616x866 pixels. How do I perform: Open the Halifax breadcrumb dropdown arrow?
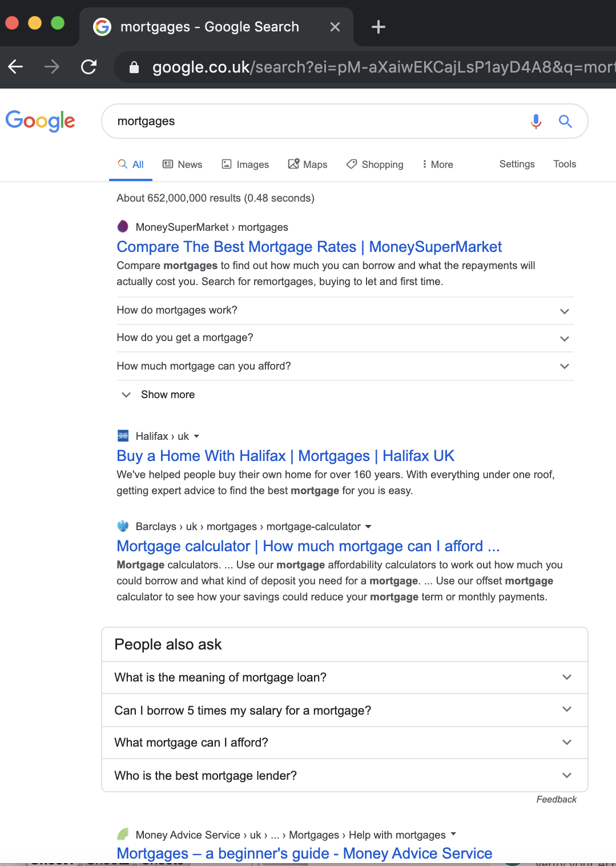tap(197, 436)
